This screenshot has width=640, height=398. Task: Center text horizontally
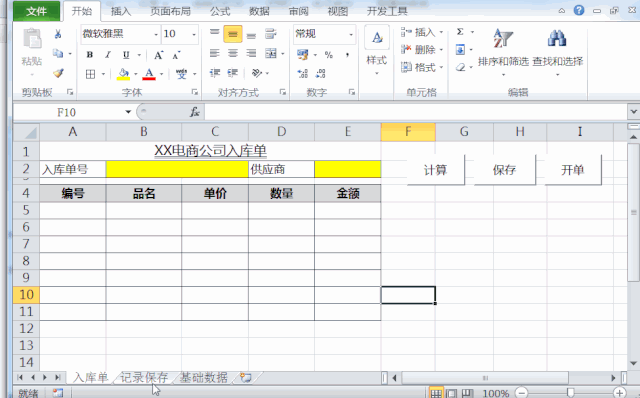pyautogui.click(x=233, y=53)
